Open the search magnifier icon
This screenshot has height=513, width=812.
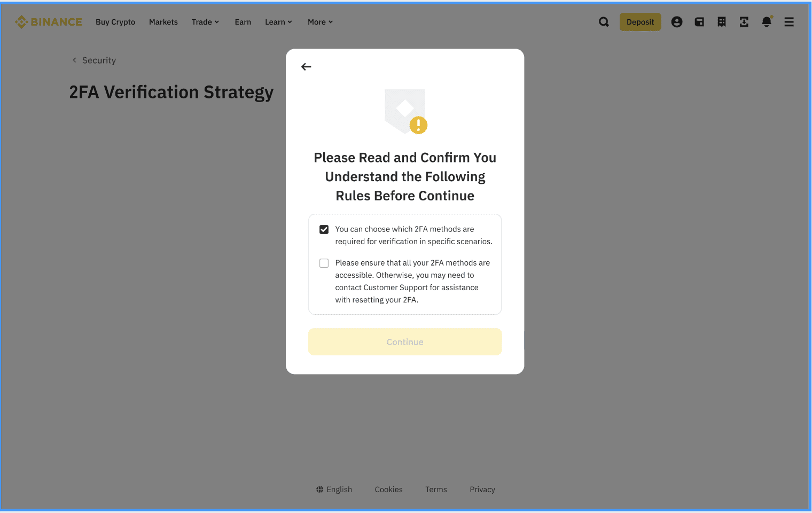click(604, 22)
